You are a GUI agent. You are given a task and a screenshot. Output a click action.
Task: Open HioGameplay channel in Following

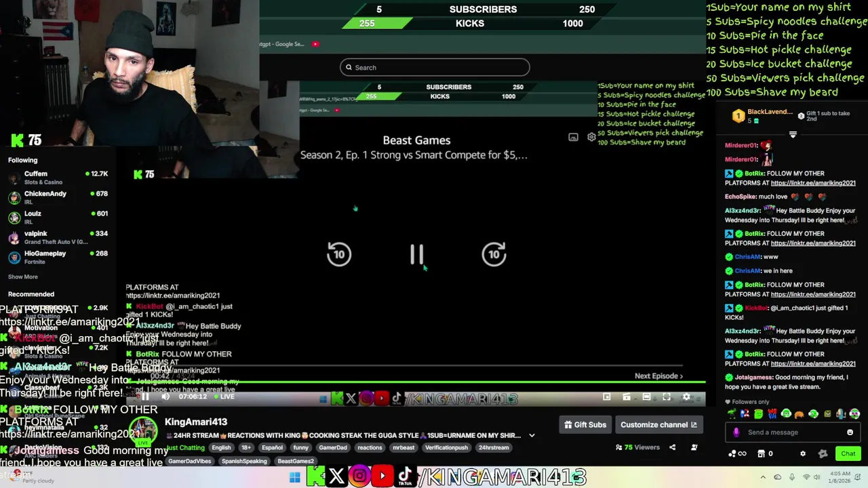58,257
